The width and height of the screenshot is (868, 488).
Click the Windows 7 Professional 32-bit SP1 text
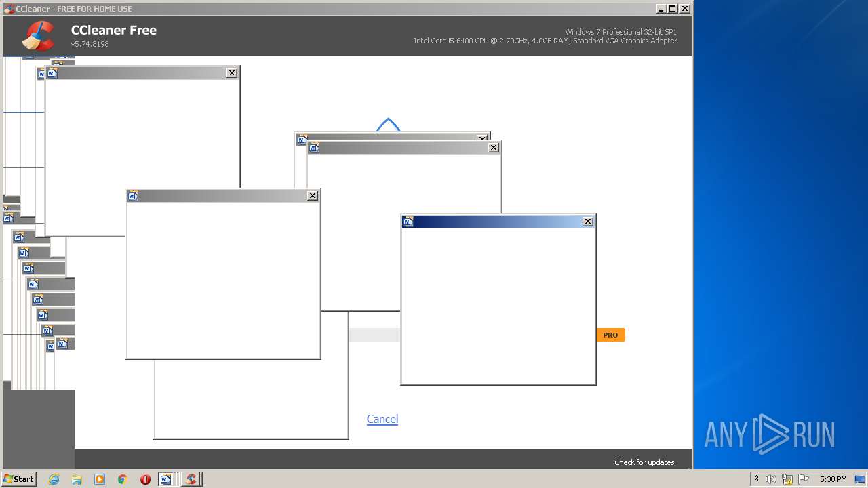(x=620, y=32)
